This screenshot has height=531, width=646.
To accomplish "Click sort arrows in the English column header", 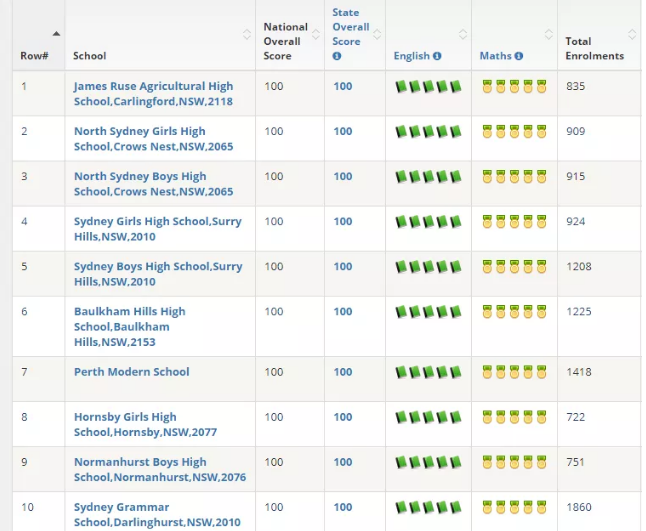I will tap(463, 34).
